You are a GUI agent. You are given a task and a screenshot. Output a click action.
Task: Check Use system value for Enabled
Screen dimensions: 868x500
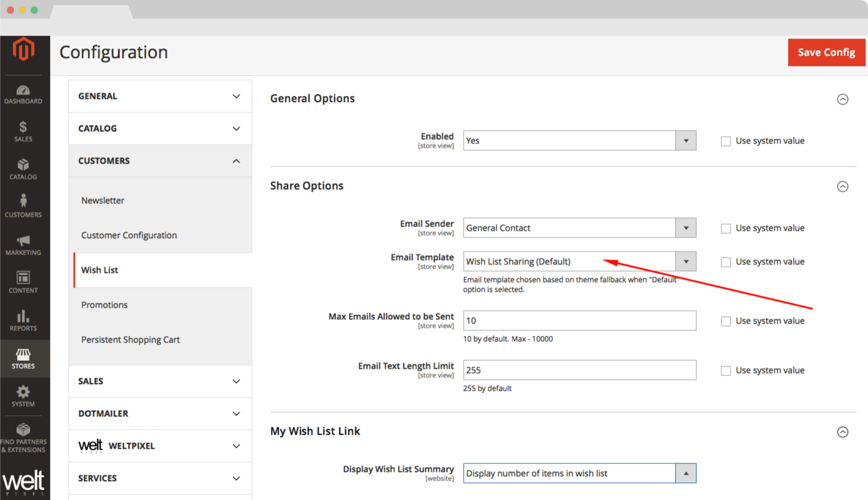point(726,141)
